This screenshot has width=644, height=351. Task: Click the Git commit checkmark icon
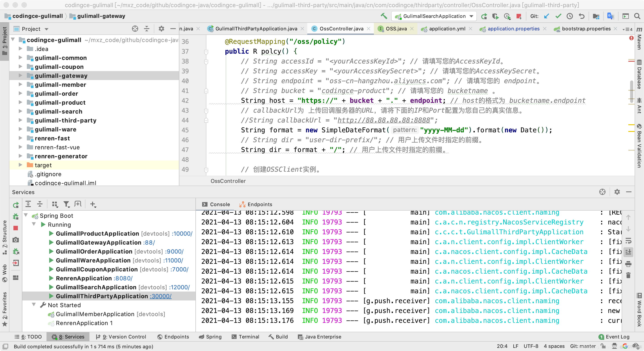pos(558,16)
